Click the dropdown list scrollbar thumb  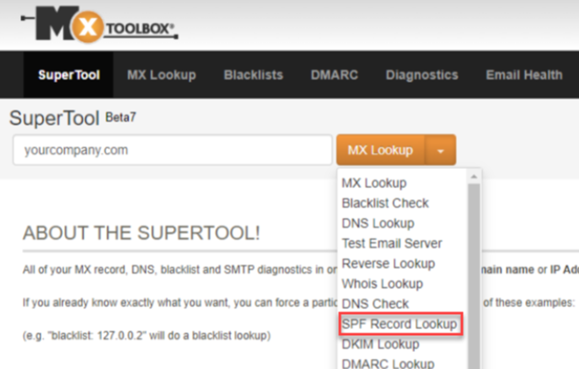coord(474,276)
